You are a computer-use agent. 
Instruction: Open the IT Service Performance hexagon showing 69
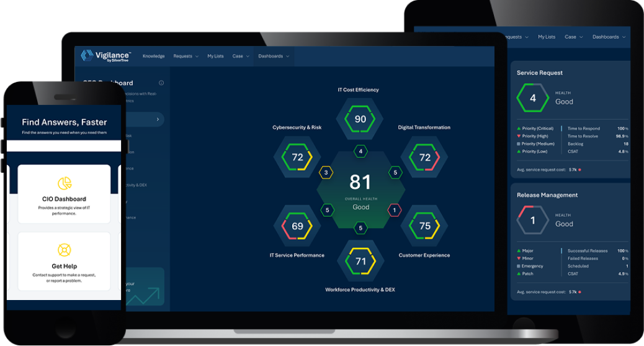(297, 226)
